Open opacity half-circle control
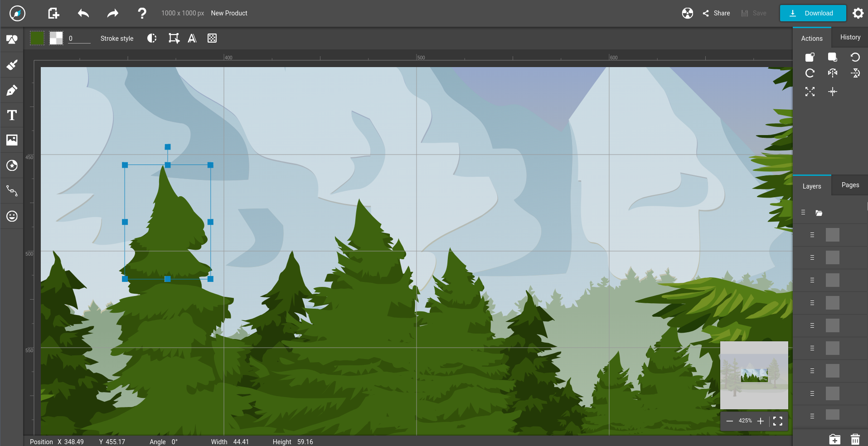 (152, 38)
